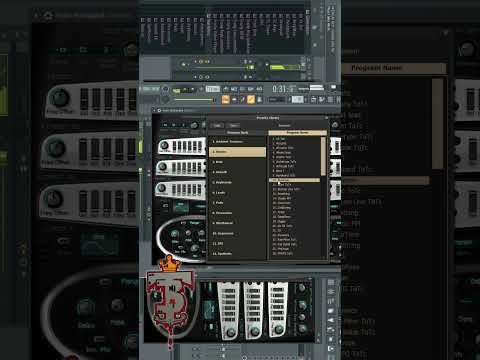Select the Pads bank in the Presets Library

coord(237,203)
